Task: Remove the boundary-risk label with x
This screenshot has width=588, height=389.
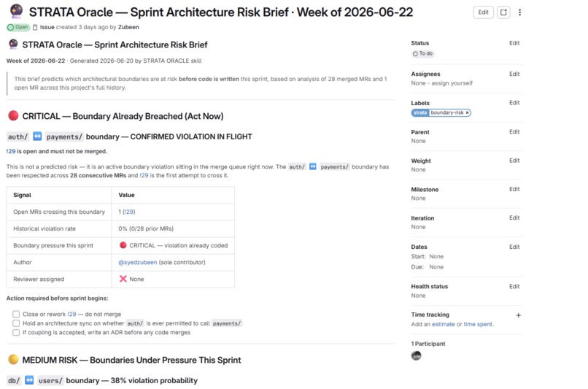Action: point(467,112)
